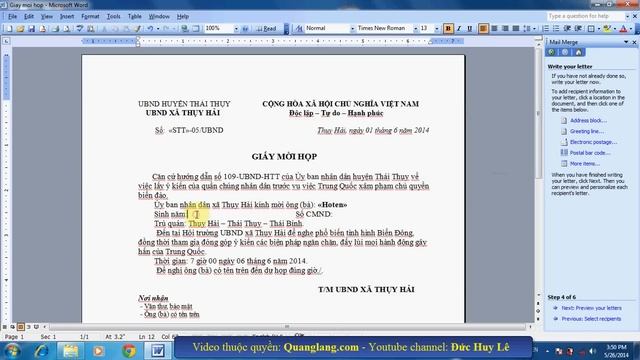Click the task pane Back arrow icon
This screenshot has height=360, width=640.
[551, 52]
